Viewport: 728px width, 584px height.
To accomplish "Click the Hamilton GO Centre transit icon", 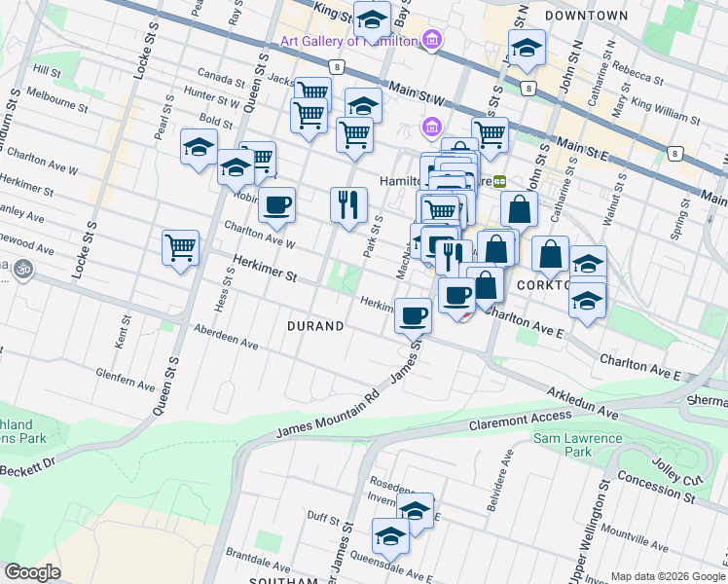I will coord(499,181).
